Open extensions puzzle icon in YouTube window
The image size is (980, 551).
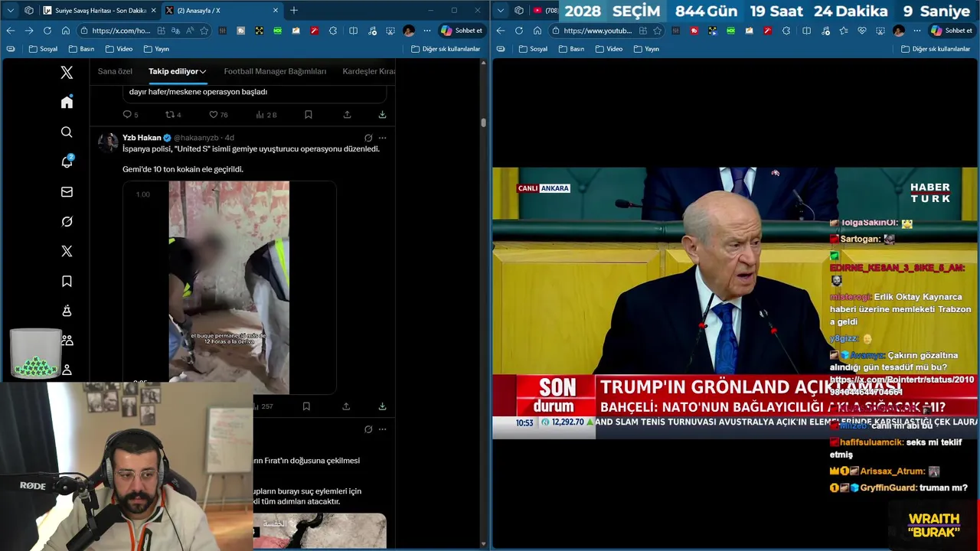click(x=786, y=31)
